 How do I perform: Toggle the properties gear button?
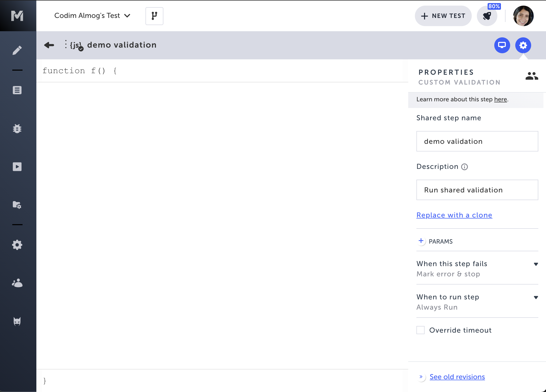click(523, 45)
